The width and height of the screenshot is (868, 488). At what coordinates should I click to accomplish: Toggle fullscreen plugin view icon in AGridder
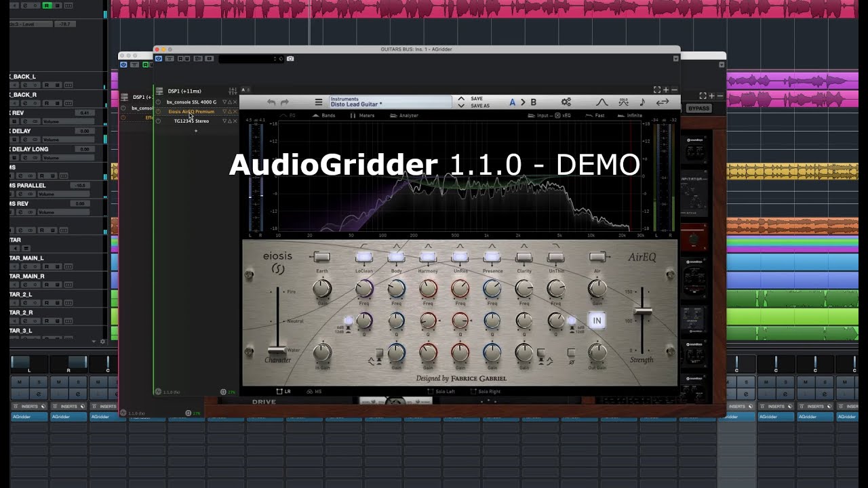coord(656,89)
